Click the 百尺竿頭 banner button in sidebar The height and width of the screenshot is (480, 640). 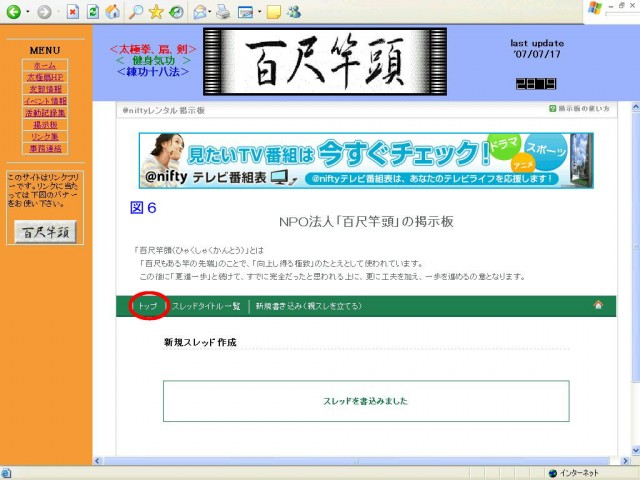[45, 232]
